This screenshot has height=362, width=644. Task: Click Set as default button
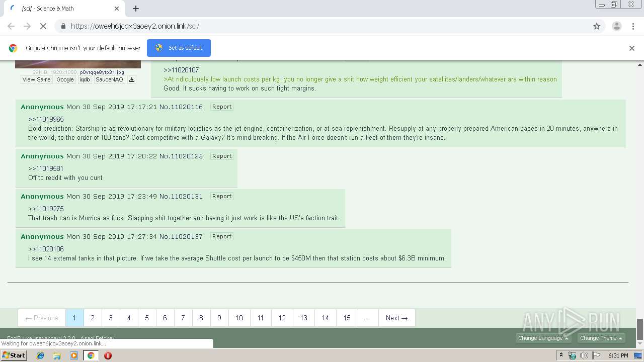tap(179, 48)
